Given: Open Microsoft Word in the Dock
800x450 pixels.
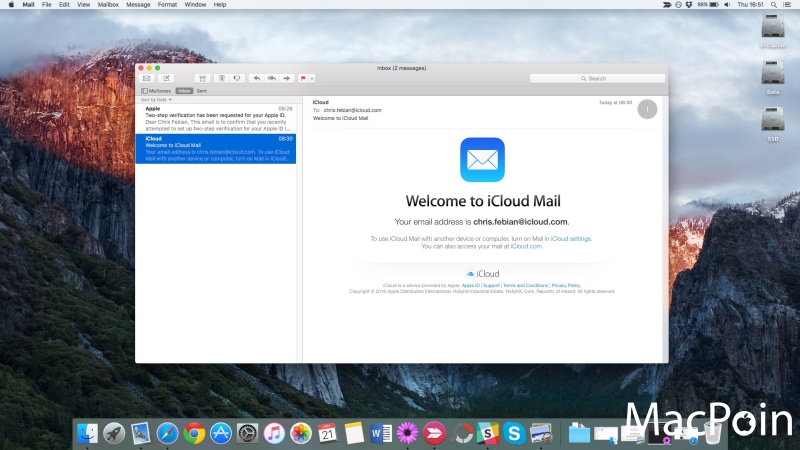Looking at the screenshot, I should (381, 434).
